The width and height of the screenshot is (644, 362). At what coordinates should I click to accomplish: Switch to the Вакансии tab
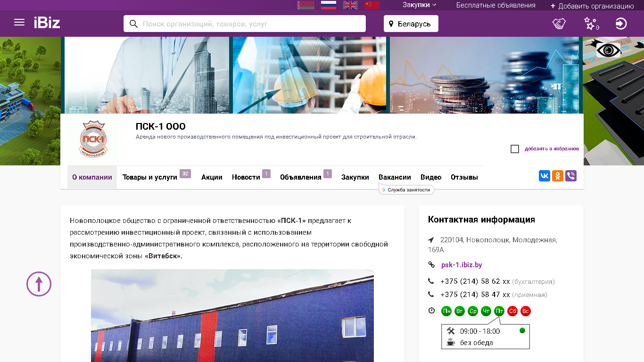395,177
